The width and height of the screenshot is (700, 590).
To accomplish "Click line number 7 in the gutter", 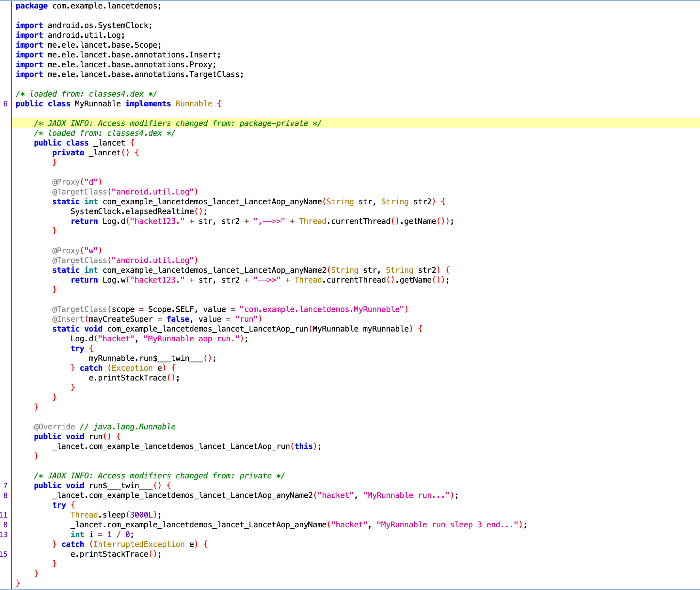I will tap(5, 486).
